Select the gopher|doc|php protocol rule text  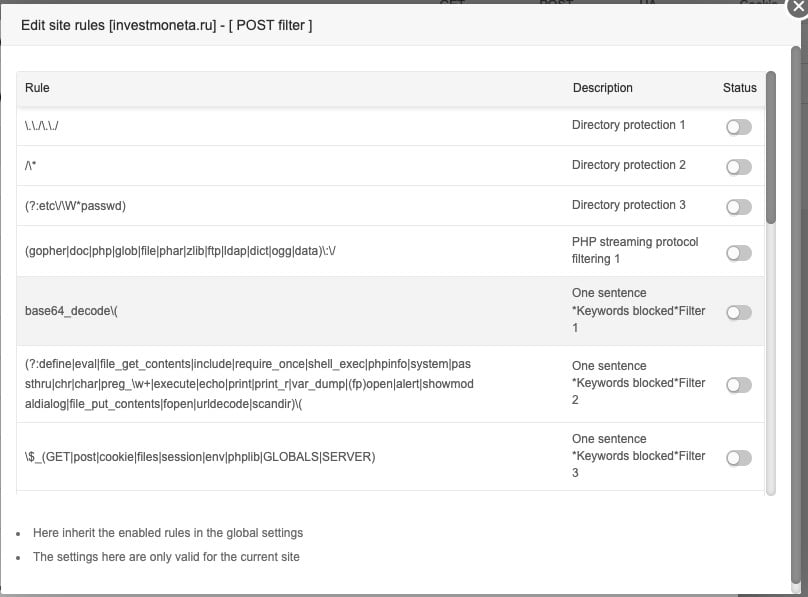(x=180, y=252)
